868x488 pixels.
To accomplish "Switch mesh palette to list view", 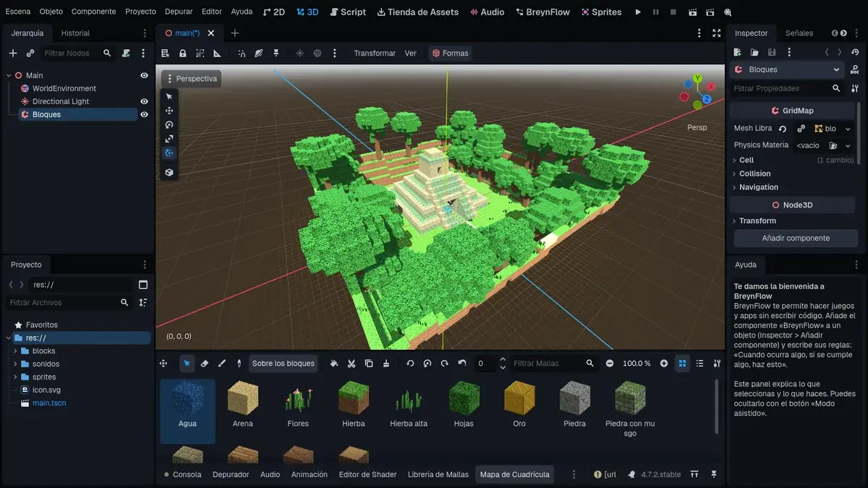I will pos(699,364).
